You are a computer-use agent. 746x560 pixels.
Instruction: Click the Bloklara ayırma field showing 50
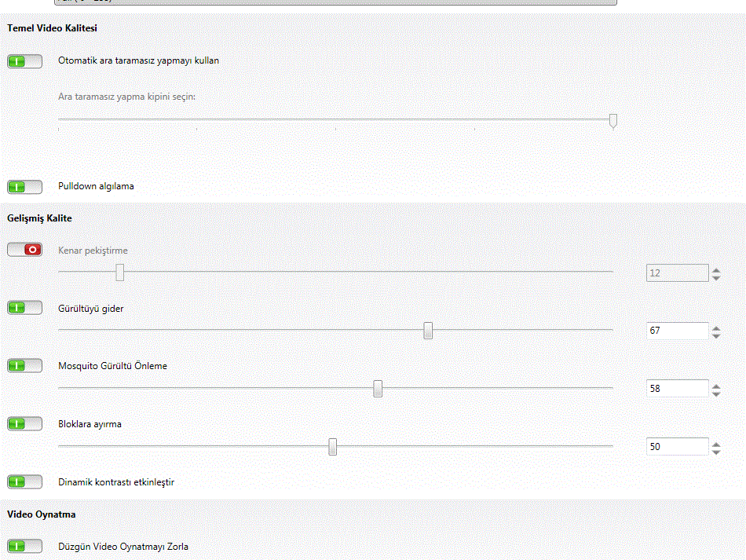point(678,447)
